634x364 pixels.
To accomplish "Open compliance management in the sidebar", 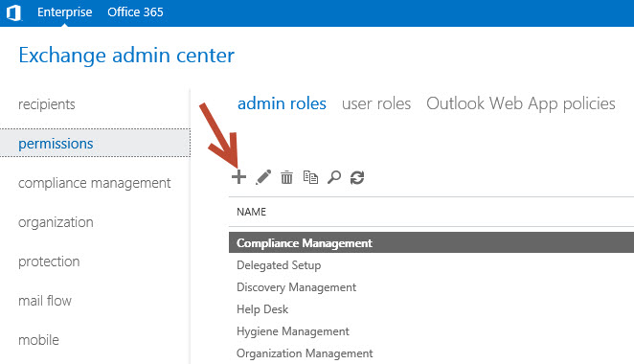I will [x=94, y=183].
